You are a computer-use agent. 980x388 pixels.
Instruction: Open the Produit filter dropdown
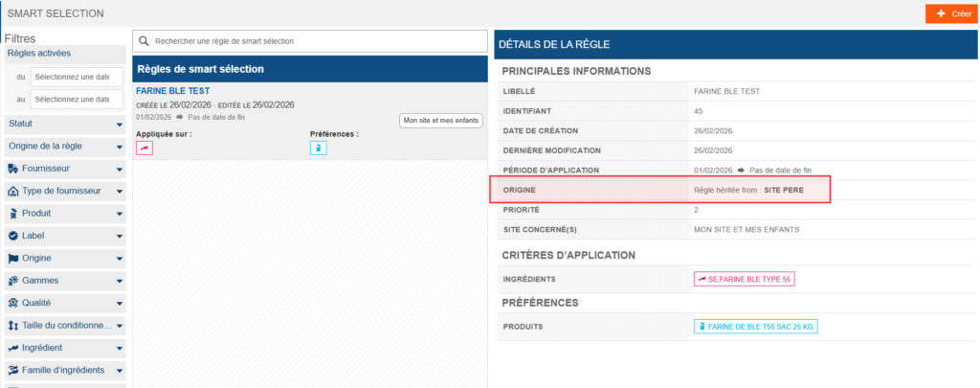pyautogui.click(x=119, y=214)
